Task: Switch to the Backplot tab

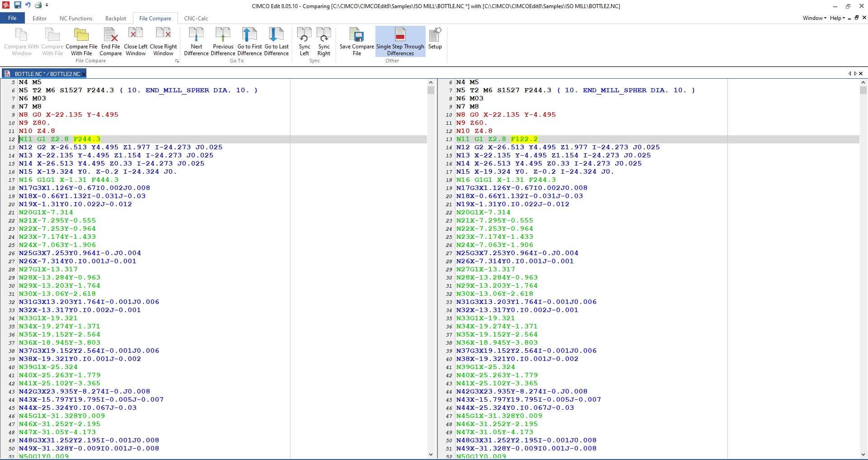Action: pos(115,18)
